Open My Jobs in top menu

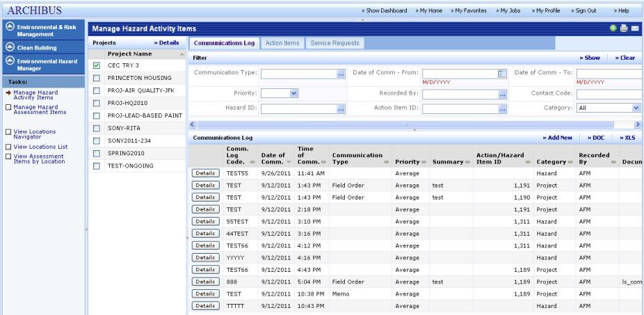coord(508,10)
